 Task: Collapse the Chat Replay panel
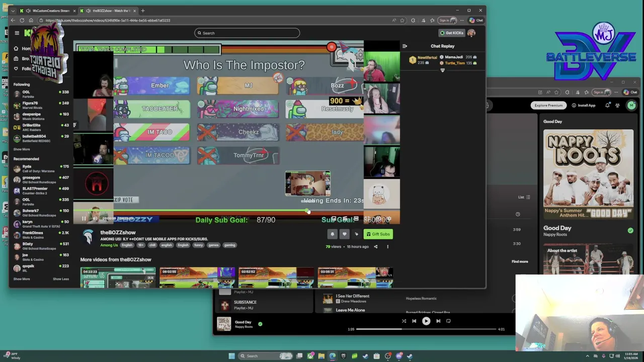tap(405, 46)
